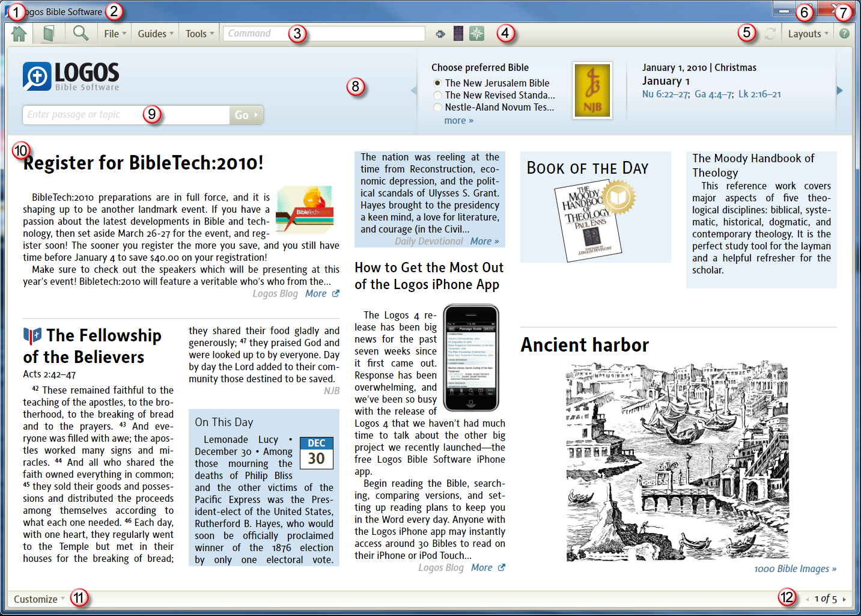Click More » for Daily Devotional
Viewport: 861px width, 616px height.
pos(484,241)
